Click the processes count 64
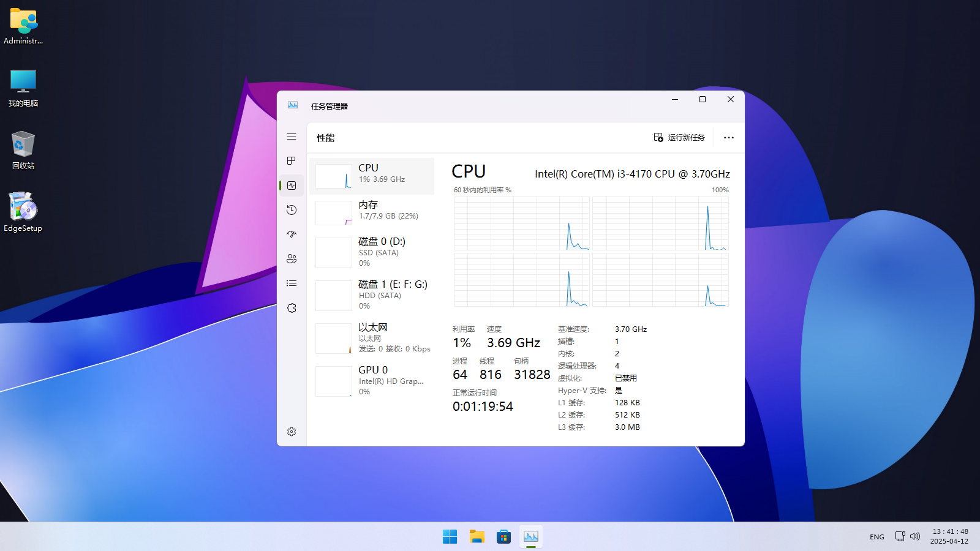This screenshot has width=980, height=551. point(460,375)
